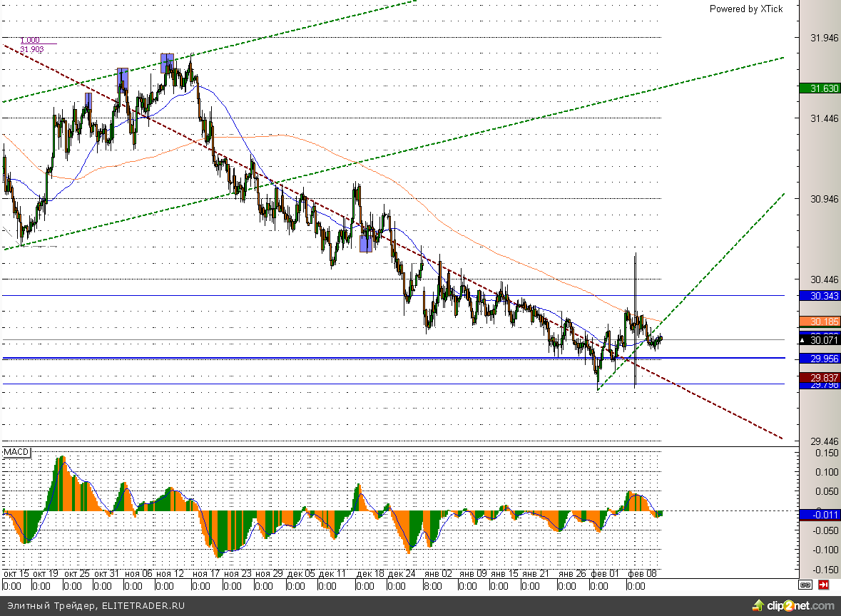The height and width of the screenshot is (616, 841).
Task: Click the chain link icon below chart
Action: 805,585
